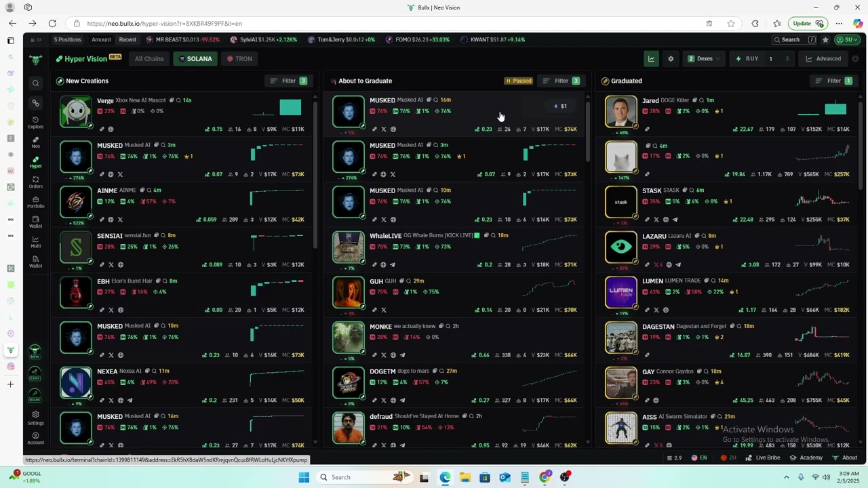This screenshot has height=488, width=868.
Task: Toggle the Advanced mode button
Action: pos(823,59)
